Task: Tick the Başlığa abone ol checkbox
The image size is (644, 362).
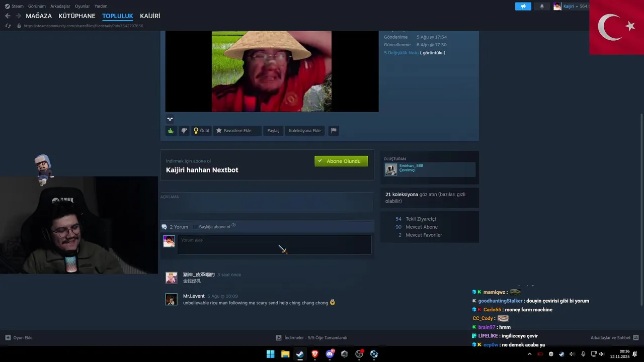Action: click(196, 227)
